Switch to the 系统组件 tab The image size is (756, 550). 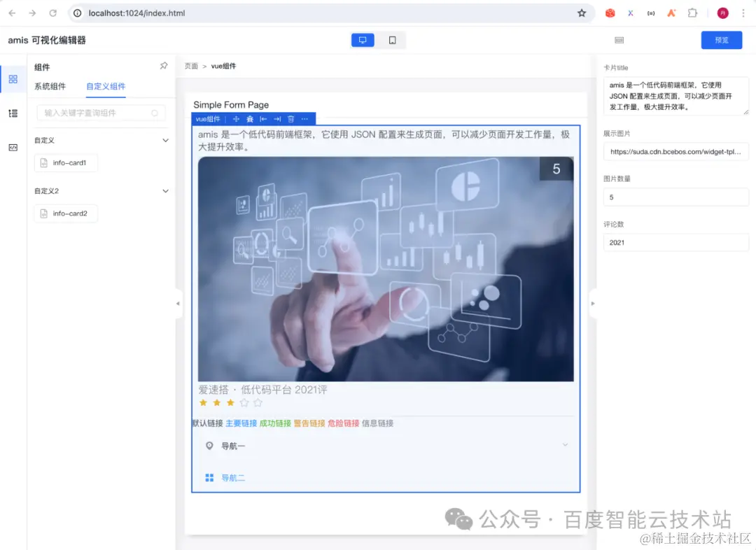(49, 86)
